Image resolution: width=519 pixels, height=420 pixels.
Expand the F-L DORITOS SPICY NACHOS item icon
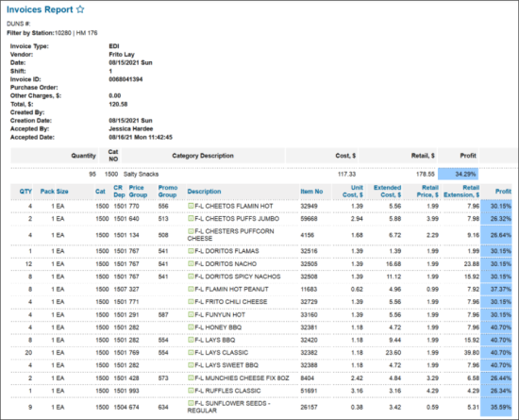pyautogui.click(x=191, y=277)
